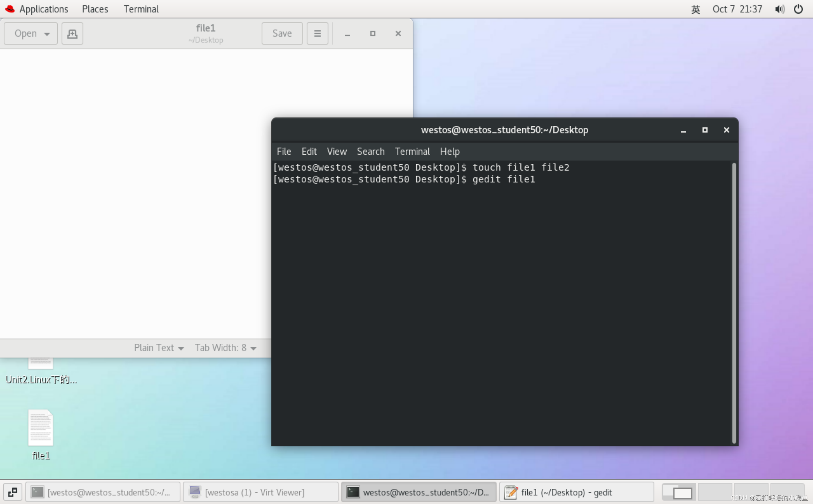Image resolution: width=813 pixels, height=504 pixels.
Task: Open the terminal Search menu
Action: tap(371, 152)
